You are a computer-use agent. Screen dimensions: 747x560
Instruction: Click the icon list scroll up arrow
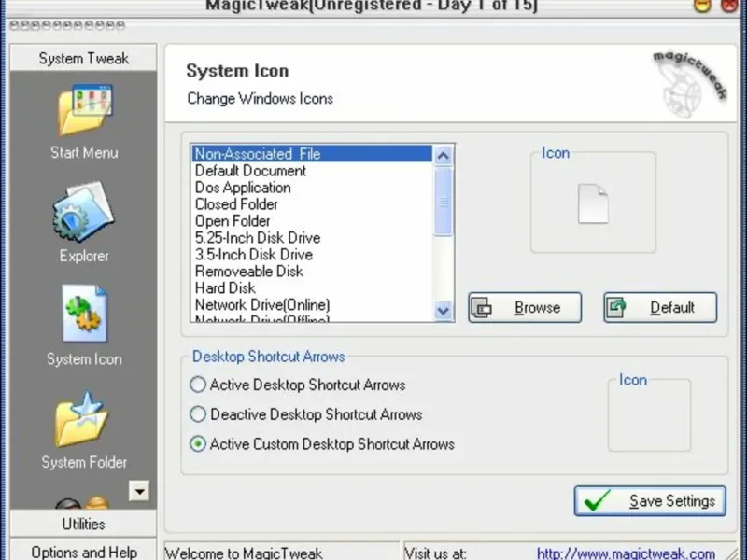pyautogui.click(x=443, y=155)
